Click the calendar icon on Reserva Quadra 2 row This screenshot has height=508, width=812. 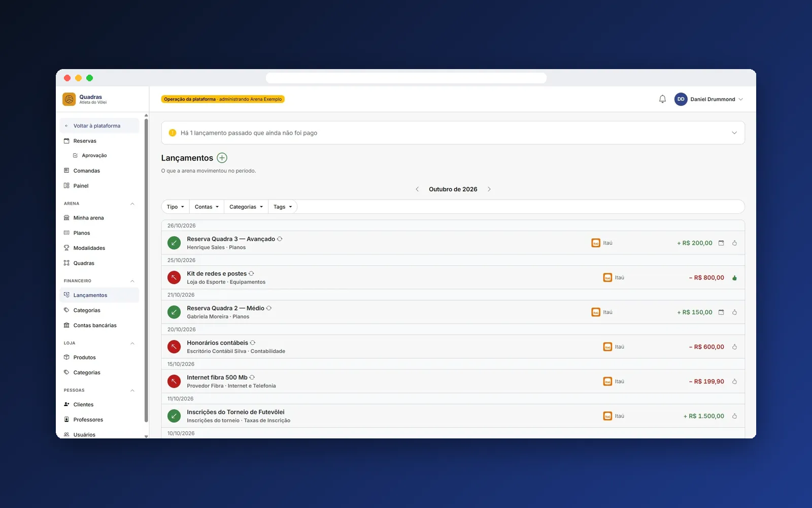721,312
